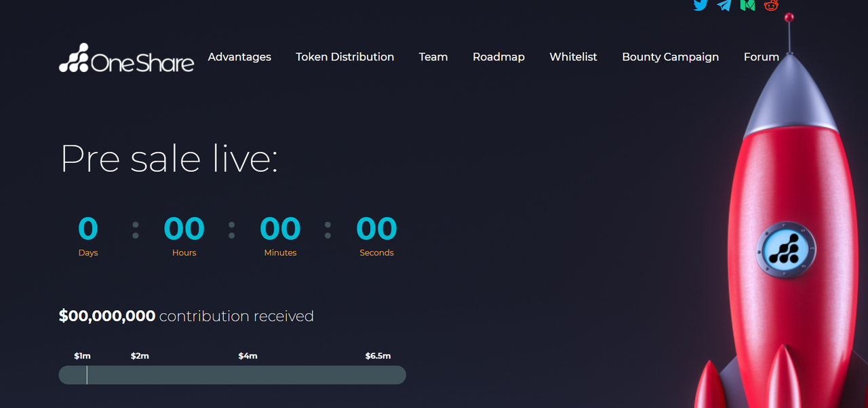Open the Twitter social icon
This screenshot has width=868, height=408.
pyautogui.click(x=701, y=5)
